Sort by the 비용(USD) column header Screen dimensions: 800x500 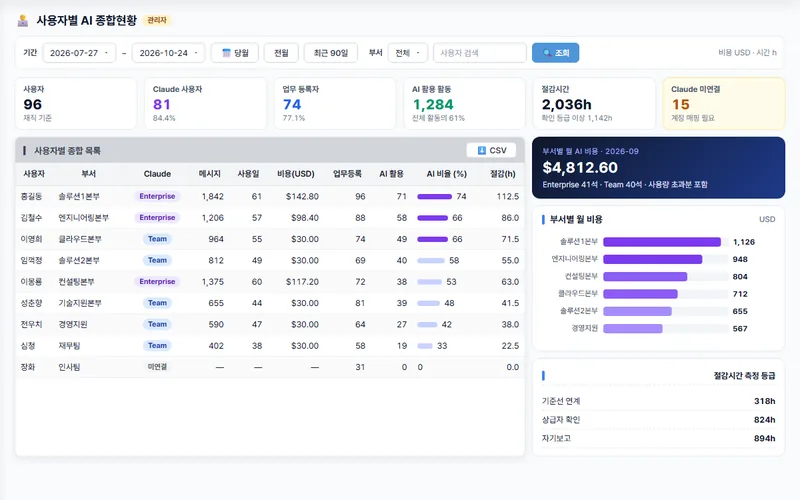point(296,173)
